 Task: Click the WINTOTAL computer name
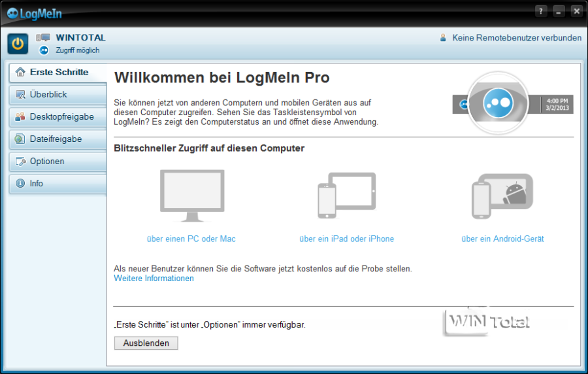(80, 37)
